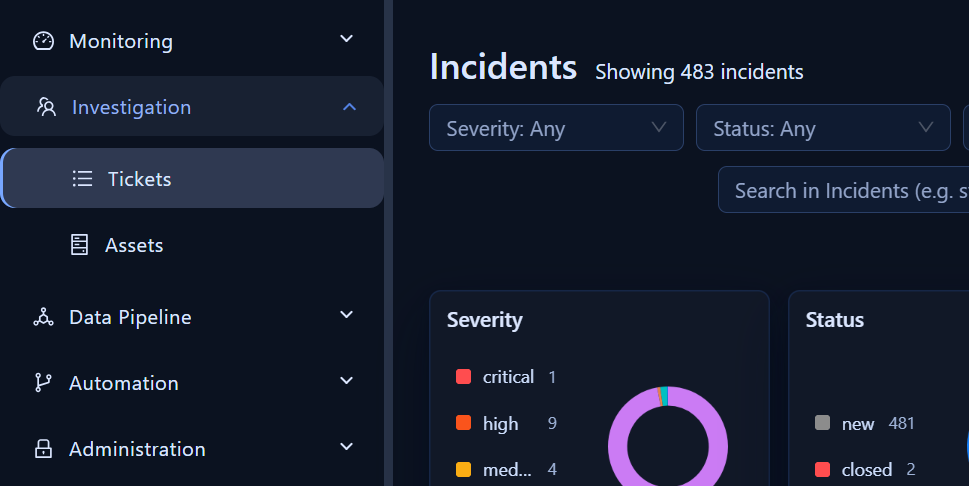This screenshot has height=486, width=969.
Task: Click the Administration lock icon
Action: tap(43, 448)
